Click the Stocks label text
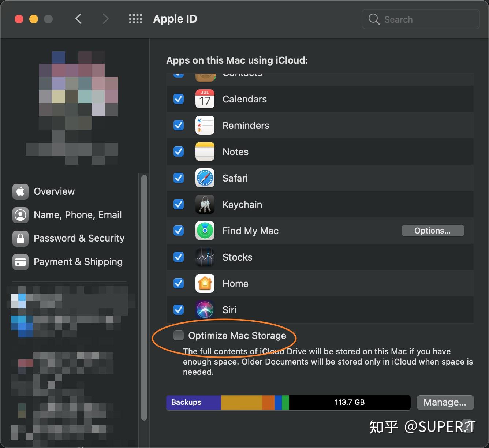The height and width of the screenshot is (448, 489). tap(237, 257)
